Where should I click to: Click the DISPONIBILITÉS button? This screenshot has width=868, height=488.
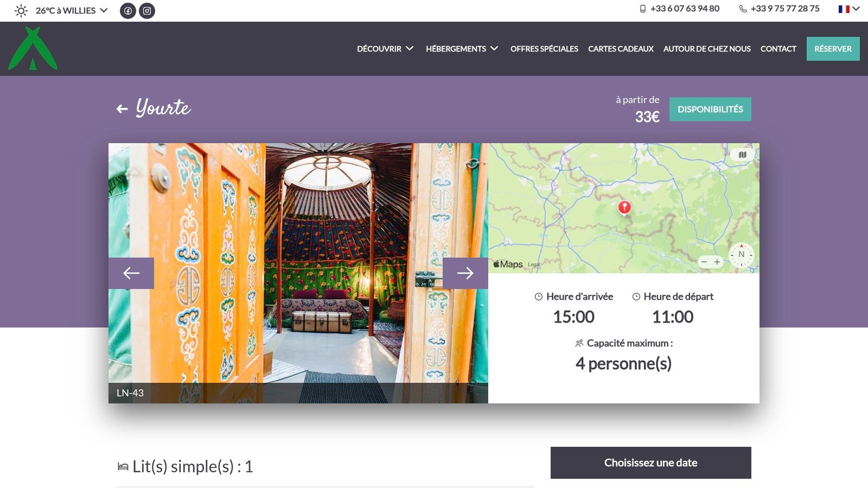coord(710,110)
